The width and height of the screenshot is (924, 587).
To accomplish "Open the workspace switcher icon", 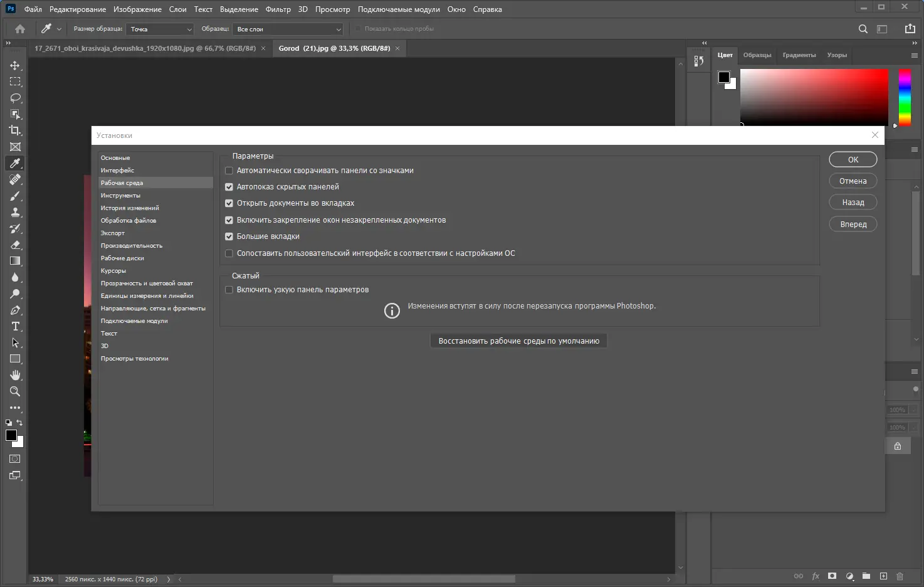I will tap(882, 29).
